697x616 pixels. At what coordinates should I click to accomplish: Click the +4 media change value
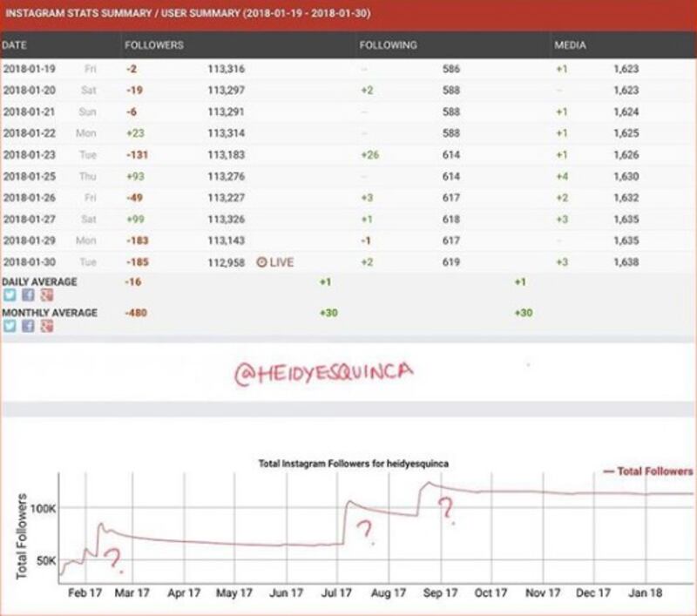pos(562,177)
